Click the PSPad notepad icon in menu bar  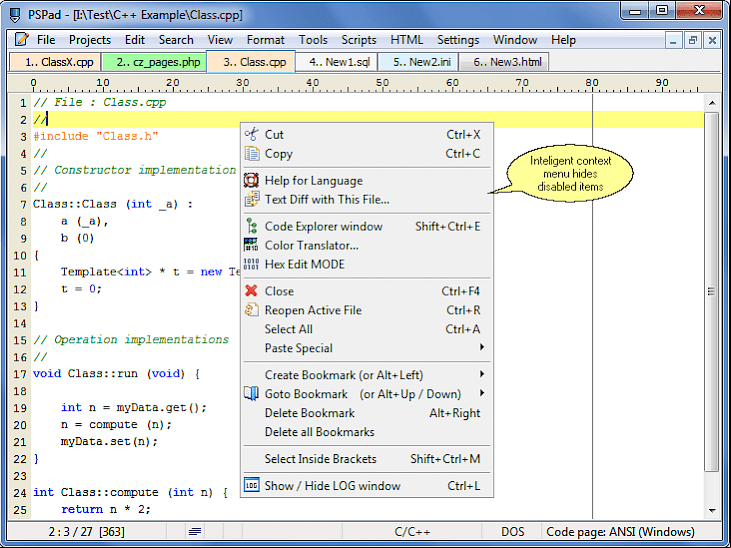(21, 40)
